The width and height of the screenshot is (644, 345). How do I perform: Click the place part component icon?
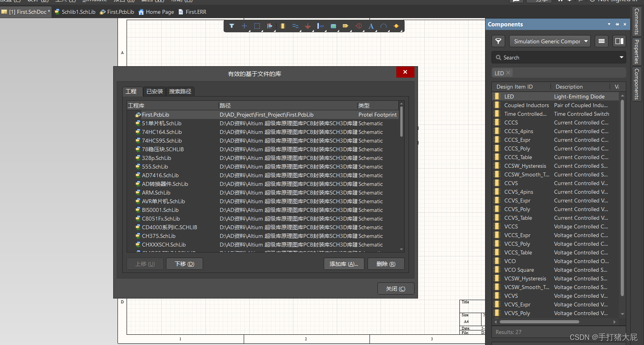pyautogui.click(x=282, y=26)
